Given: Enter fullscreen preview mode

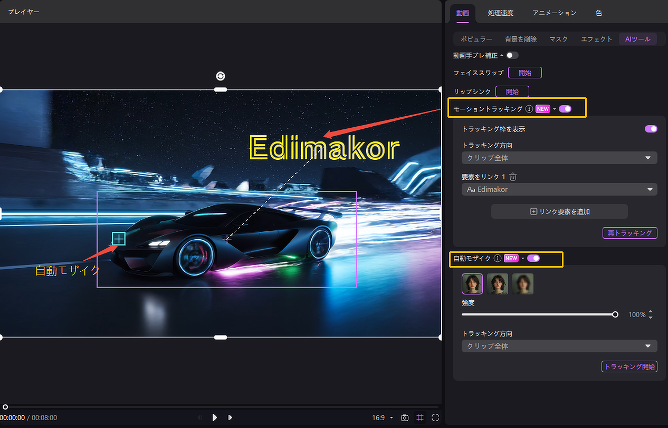Looking at the screenshot, I should (435, 417).
